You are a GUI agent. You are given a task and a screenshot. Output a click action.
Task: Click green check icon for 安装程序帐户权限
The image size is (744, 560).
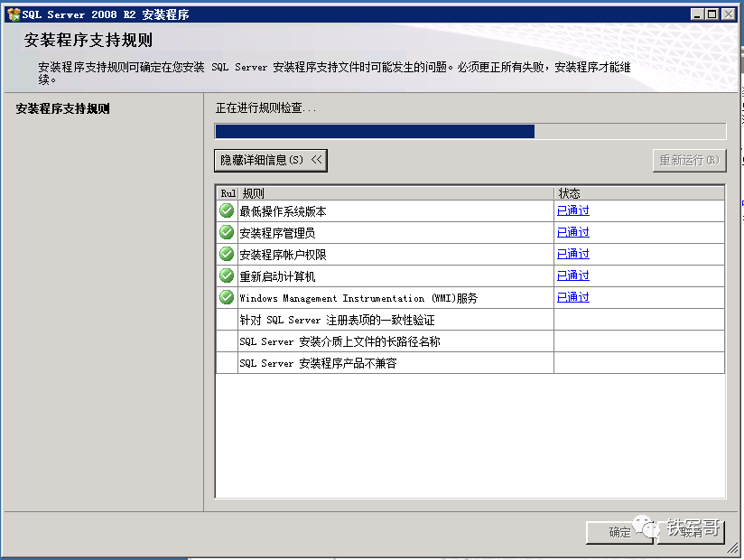227,254
